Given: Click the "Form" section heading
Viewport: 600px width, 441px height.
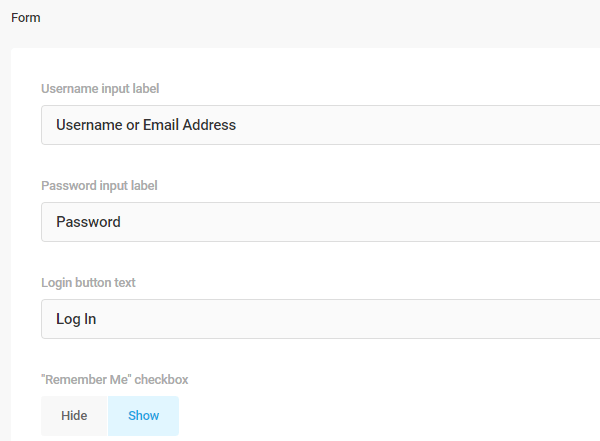Looking at the screenshot, I should pyautogui.click(x=26, y=18).
